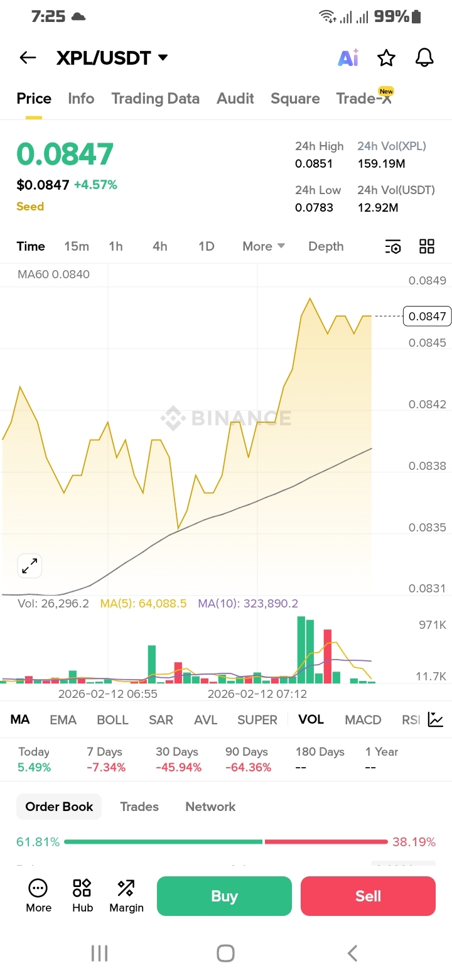
Task: Open the More menu in bottom bar
Action: [38, 896]
